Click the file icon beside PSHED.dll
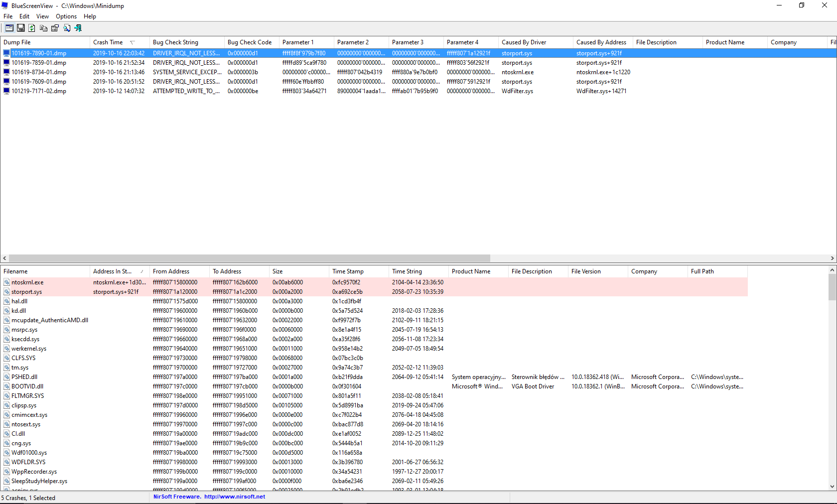This screenshot has width=837, height=504. click(7, 377)
